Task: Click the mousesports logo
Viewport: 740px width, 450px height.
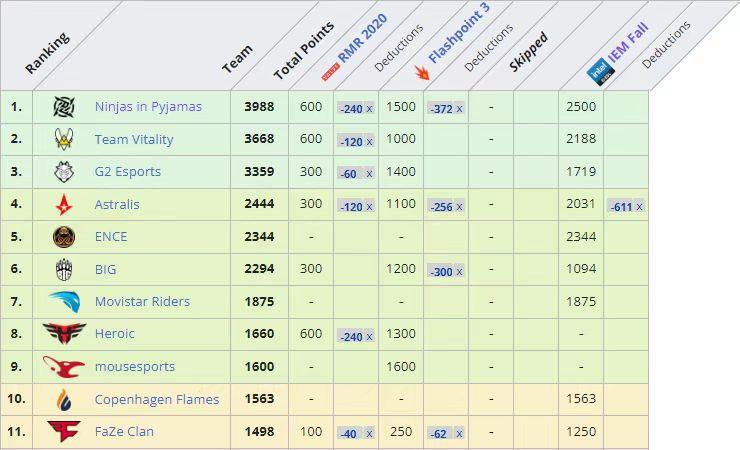Action: coord(64,366)
